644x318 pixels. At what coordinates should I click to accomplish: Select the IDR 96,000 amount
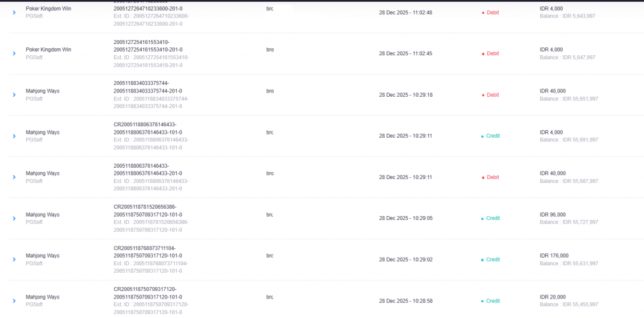pos(553,214)
